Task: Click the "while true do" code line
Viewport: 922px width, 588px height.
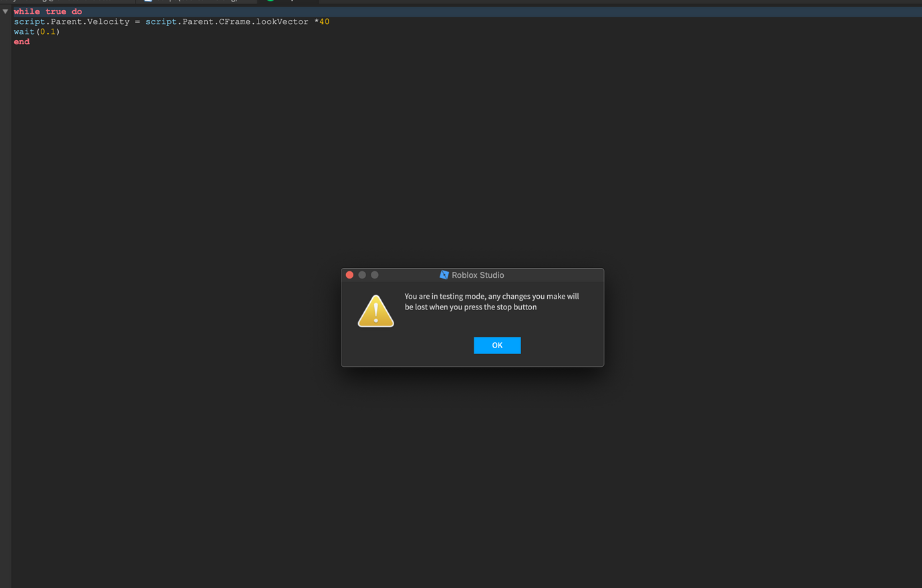Action: pos(48,11)
